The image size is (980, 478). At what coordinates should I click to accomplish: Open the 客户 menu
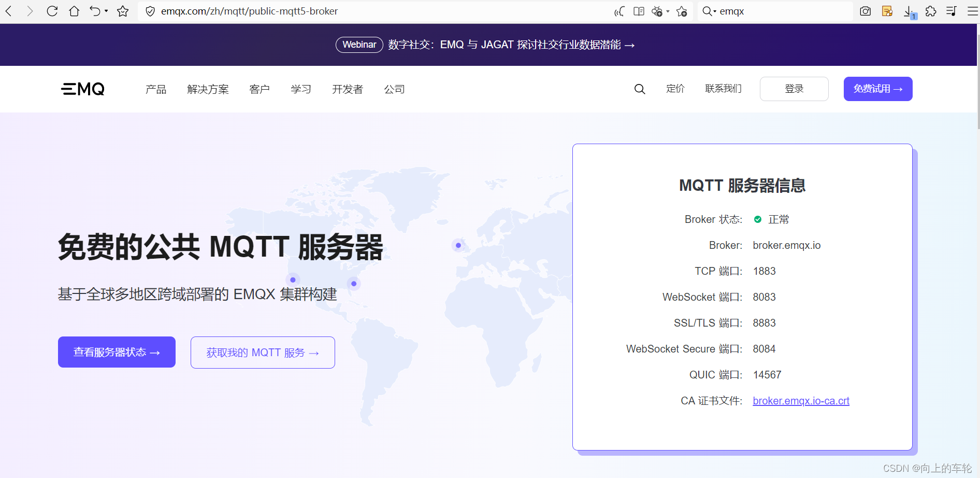260,89
